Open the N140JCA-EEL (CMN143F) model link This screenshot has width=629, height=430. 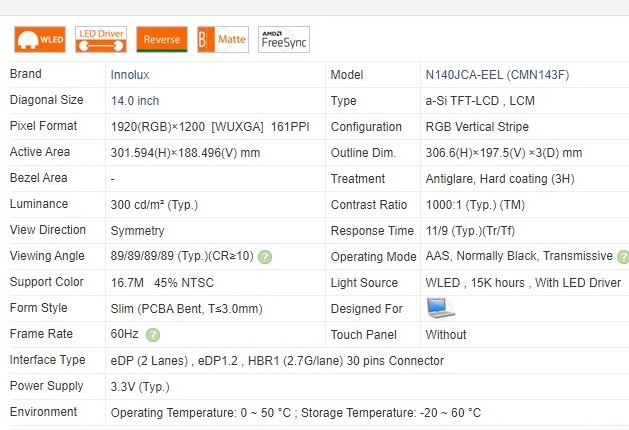coord(497,75)
